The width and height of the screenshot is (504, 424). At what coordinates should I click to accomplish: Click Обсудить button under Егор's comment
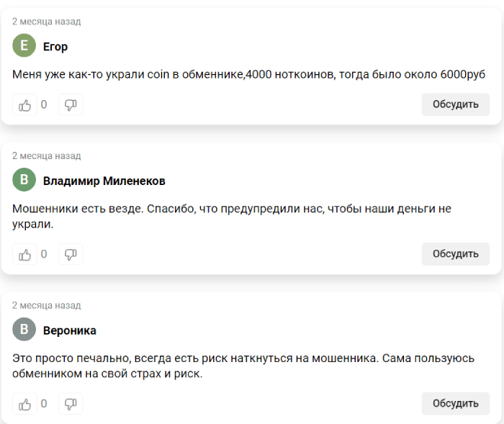pos(456,104)
